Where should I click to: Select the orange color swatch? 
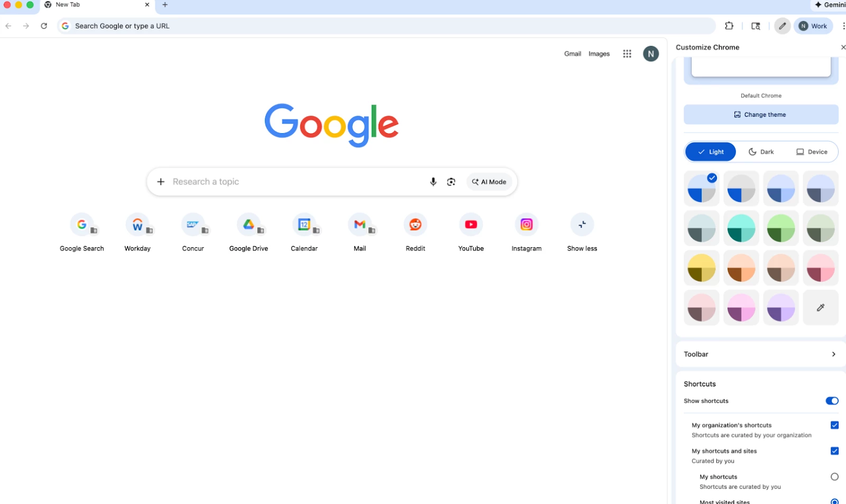pos(741,268)
